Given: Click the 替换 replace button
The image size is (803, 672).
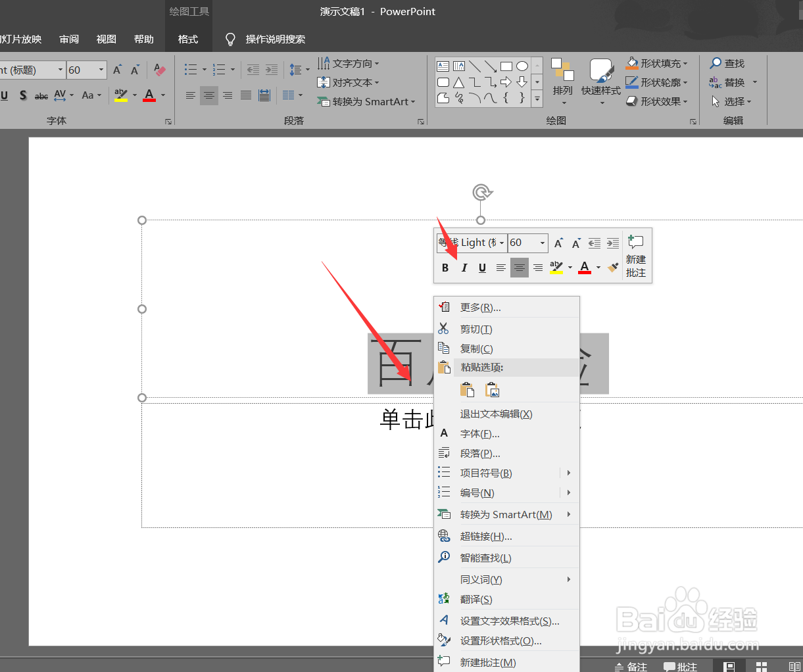Looking at the screenshot, I should click(x=727, y=82).
